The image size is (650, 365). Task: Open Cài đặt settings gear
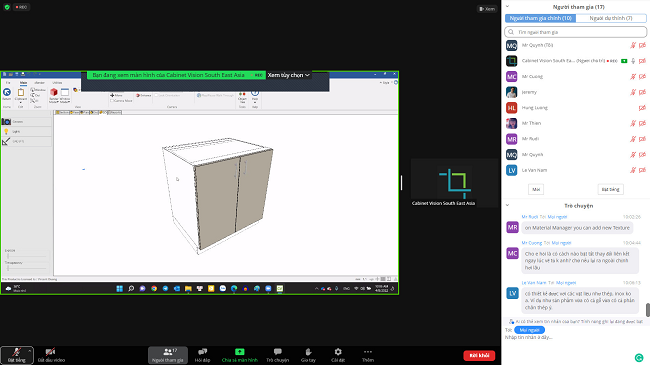(338, 352)
